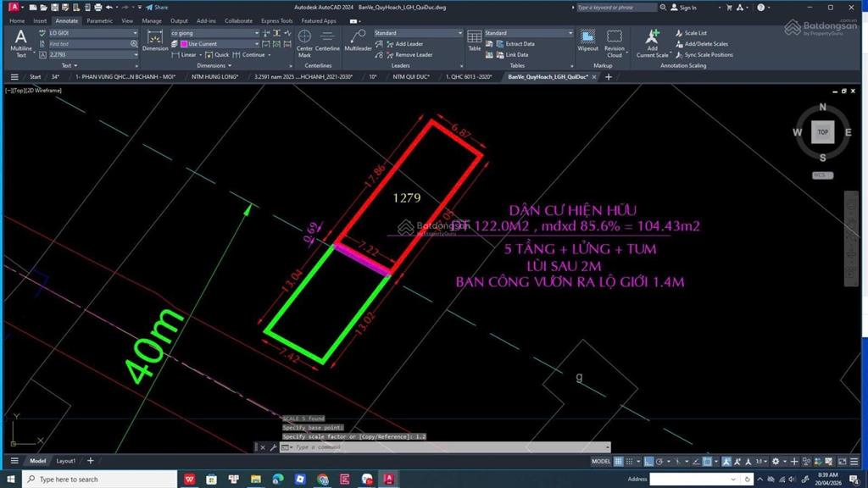868x488 pixels.
Task: Click the navigation bar on right edge
Action: tap(850, 238)
